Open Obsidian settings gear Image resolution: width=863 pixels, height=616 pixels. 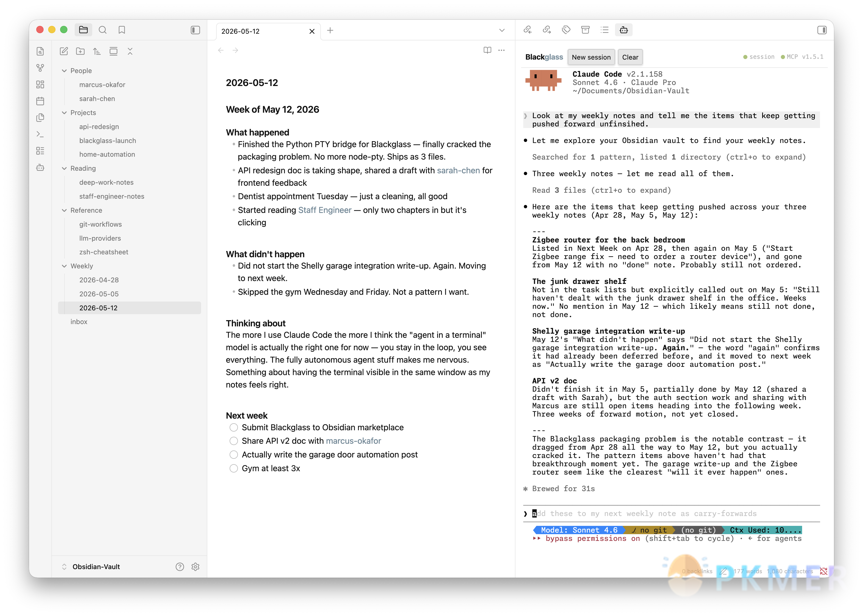[195, 567]
